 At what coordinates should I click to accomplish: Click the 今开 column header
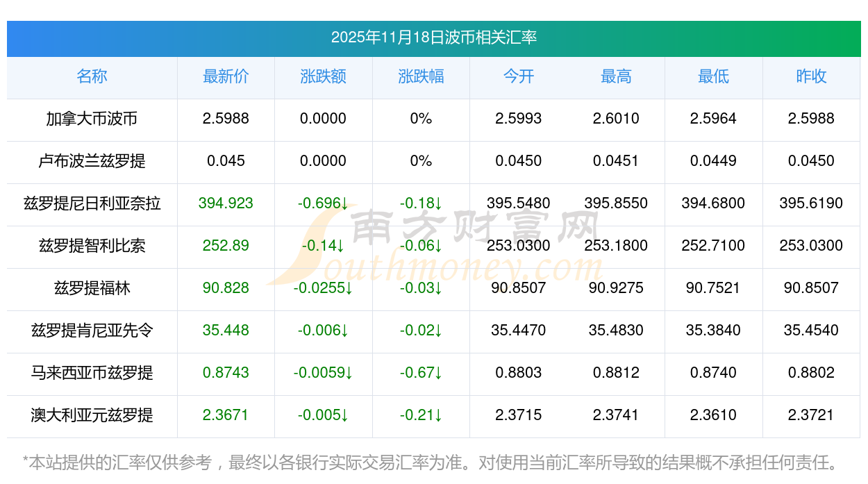518,76
